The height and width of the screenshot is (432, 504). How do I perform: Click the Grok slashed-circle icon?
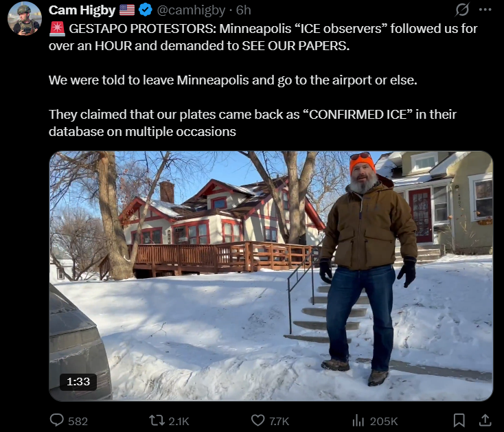[462, 10]
